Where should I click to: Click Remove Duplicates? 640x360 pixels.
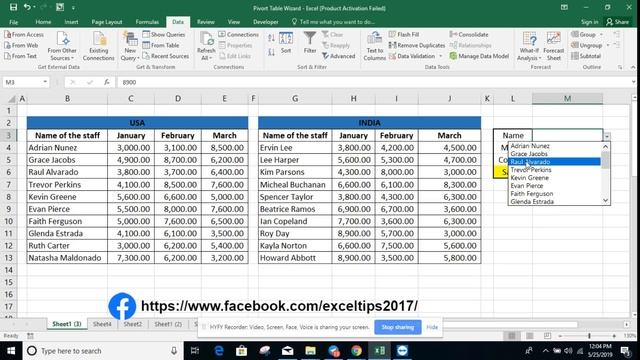coord(417,45)
